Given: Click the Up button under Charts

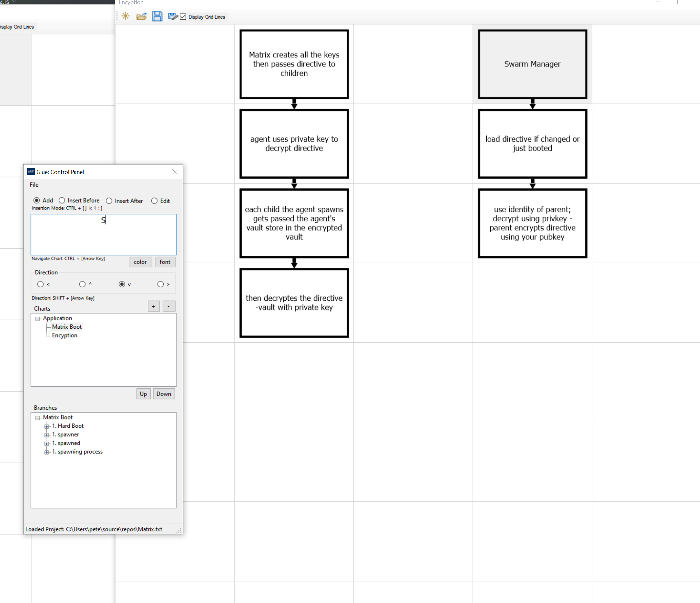Looking at the screenshot, I should (143, 394).
